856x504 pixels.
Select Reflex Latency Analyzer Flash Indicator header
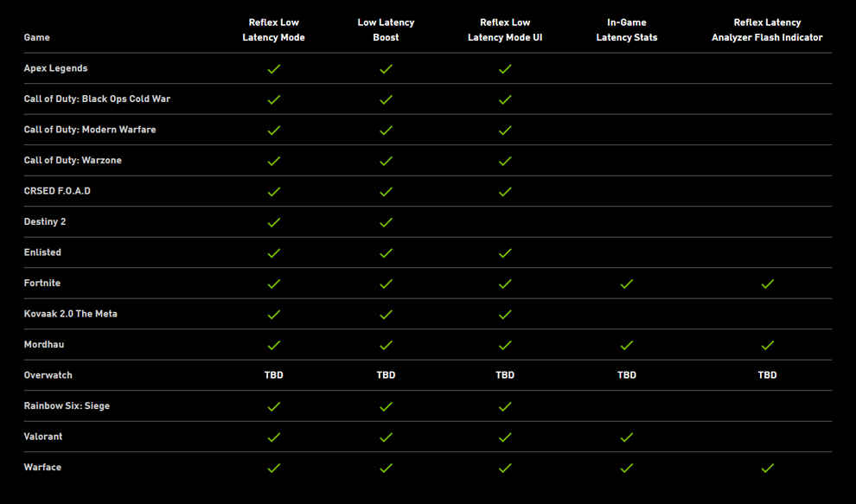(767, 30)
